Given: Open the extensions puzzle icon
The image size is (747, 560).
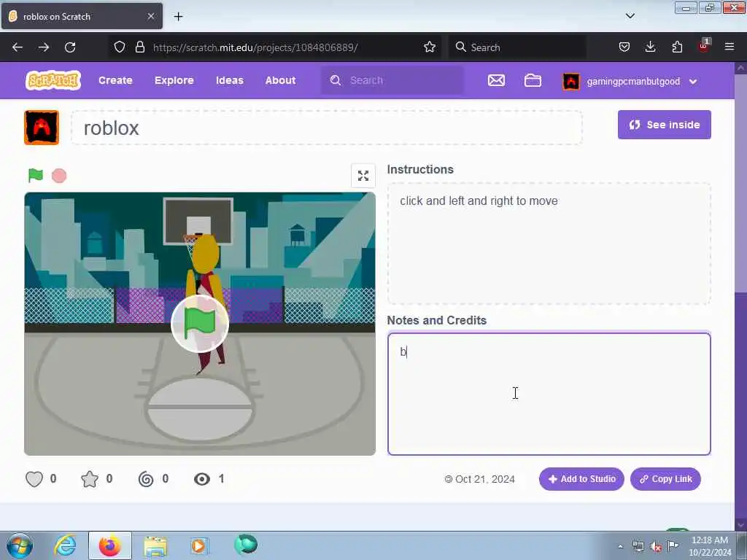Looking at the screenshot, I should [677, 47].
